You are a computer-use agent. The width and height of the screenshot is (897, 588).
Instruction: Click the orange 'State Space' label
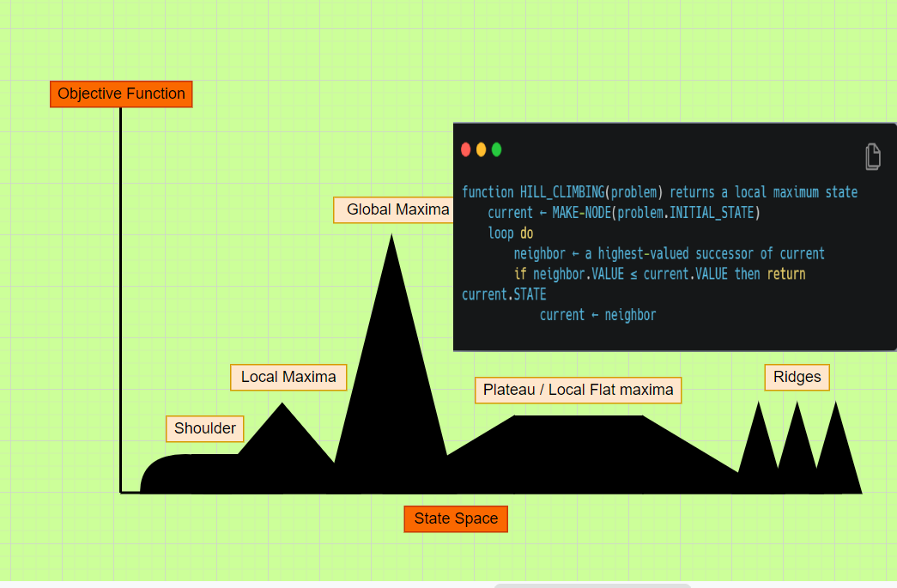tap(455, 518)
